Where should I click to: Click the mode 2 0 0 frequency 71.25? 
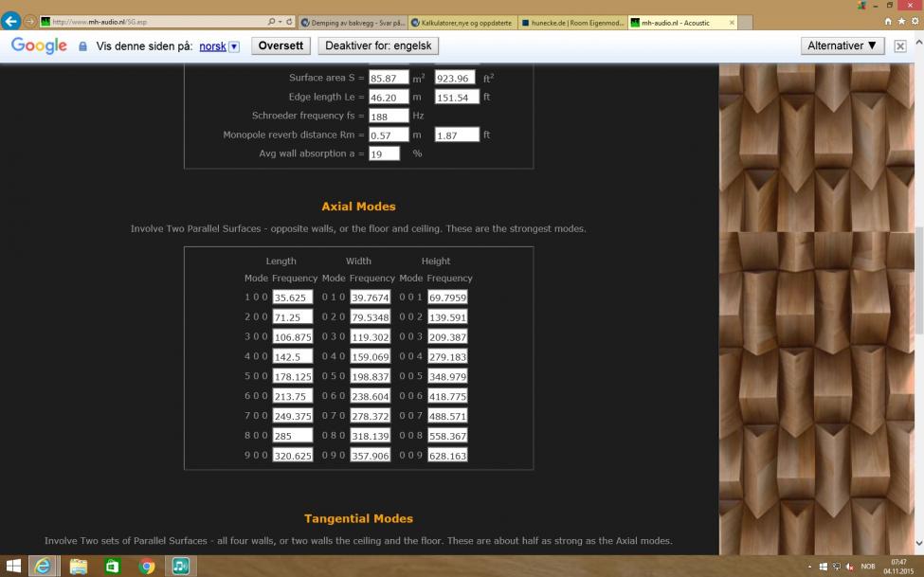292,317
